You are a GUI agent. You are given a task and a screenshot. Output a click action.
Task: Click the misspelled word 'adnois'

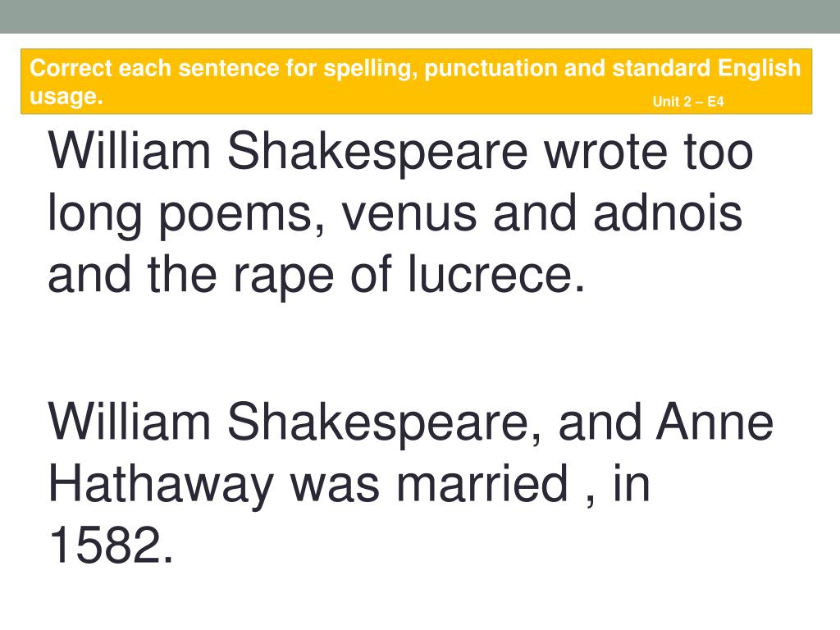(x=668, y=213)
